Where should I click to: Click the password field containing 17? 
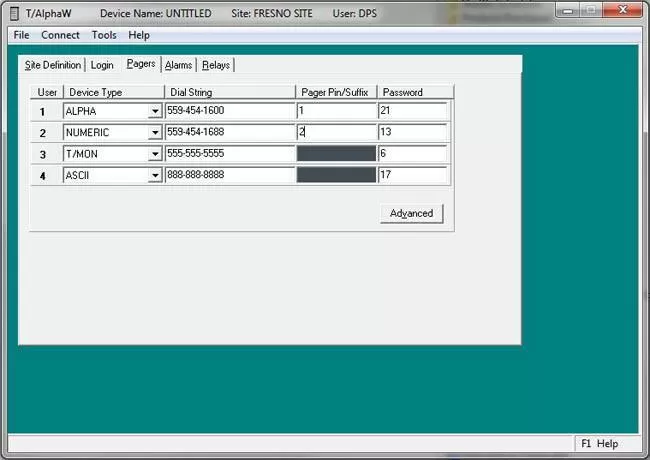pos(413,175)
